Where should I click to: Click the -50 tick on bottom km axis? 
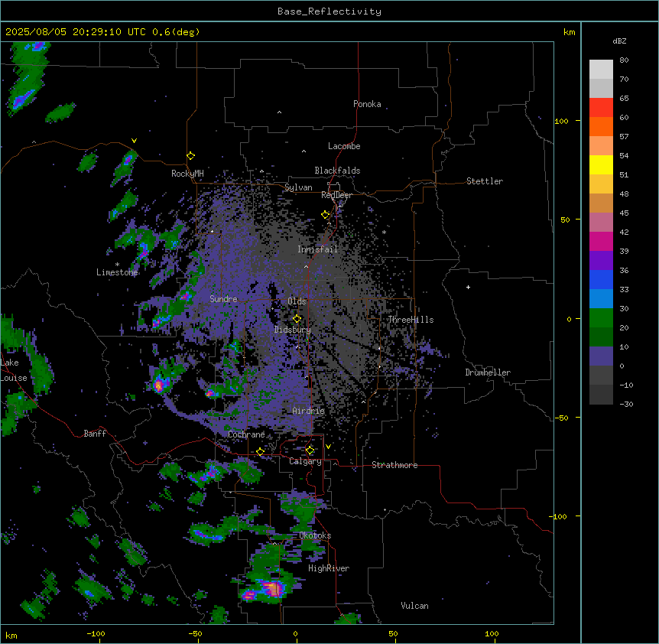[x=196, y=633]
